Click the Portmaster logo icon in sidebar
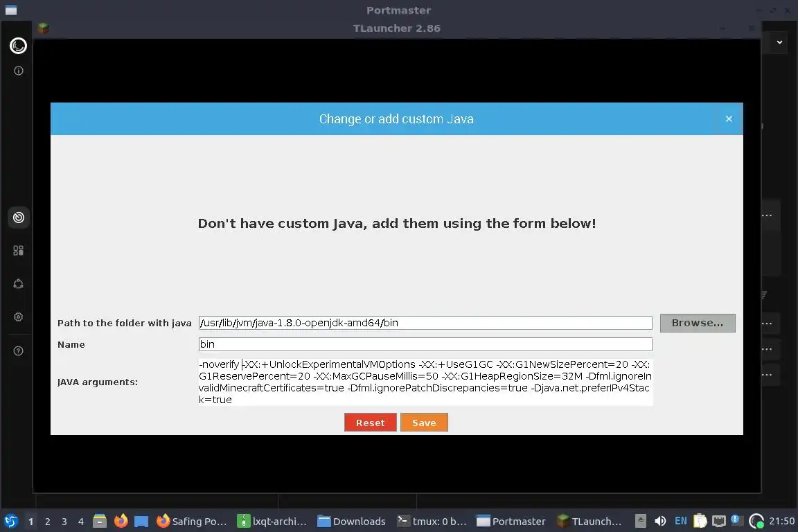This screenshot has height=532, width=798. (18, 46)
